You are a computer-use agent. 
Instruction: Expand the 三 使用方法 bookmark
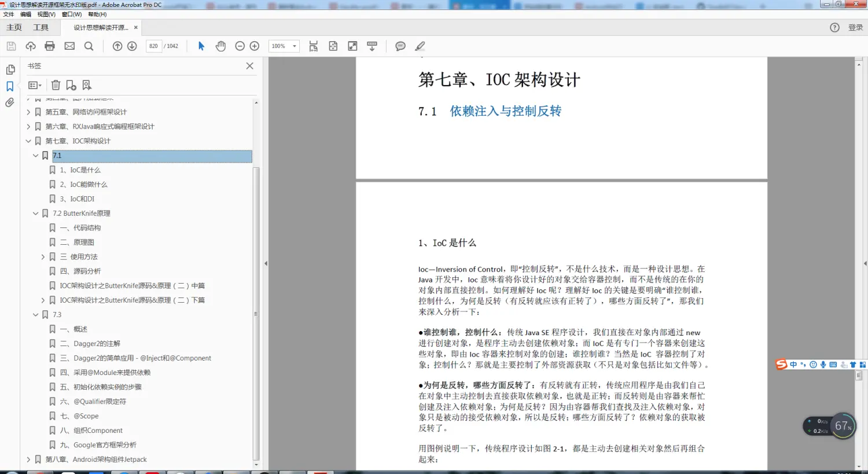[x=43, y=257]
